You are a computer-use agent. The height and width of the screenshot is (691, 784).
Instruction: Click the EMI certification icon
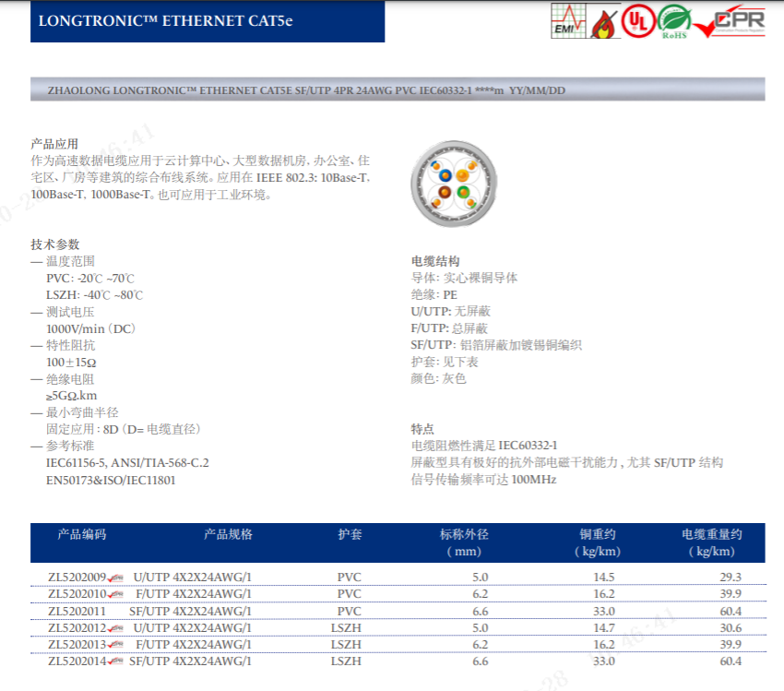568,20
